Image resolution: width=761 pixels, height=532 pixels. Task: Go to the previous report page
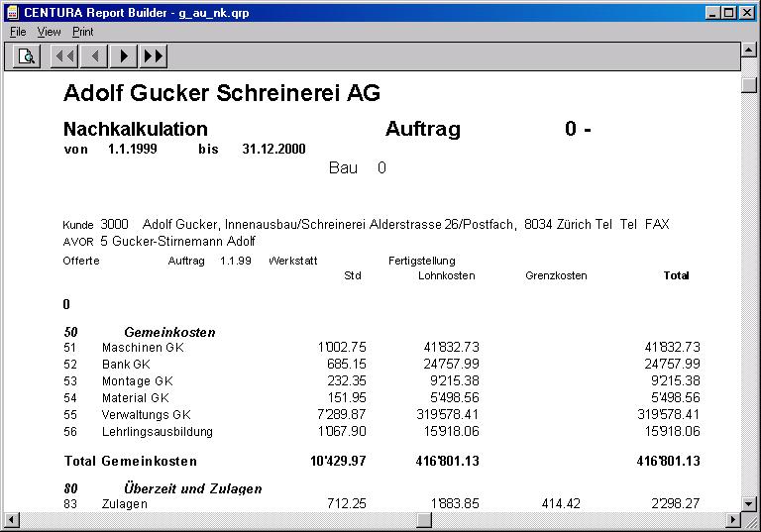pos(94,56)
